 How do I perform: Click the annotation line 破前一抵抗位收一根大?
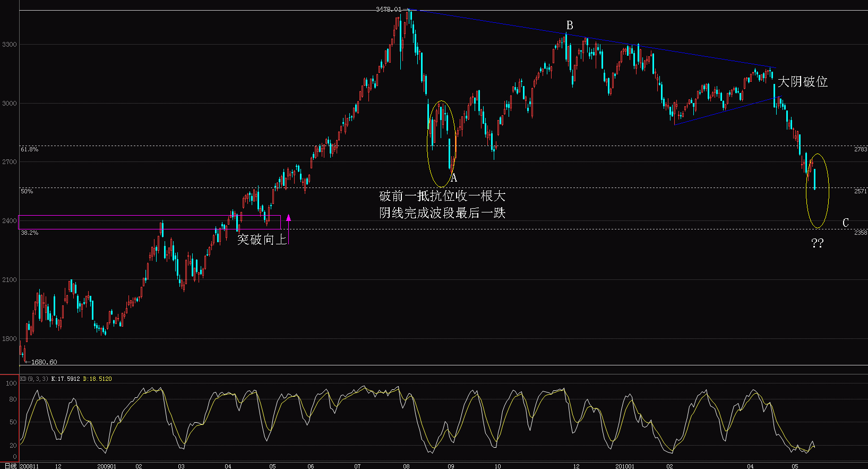pyautogui.click(x=442, y=196)
